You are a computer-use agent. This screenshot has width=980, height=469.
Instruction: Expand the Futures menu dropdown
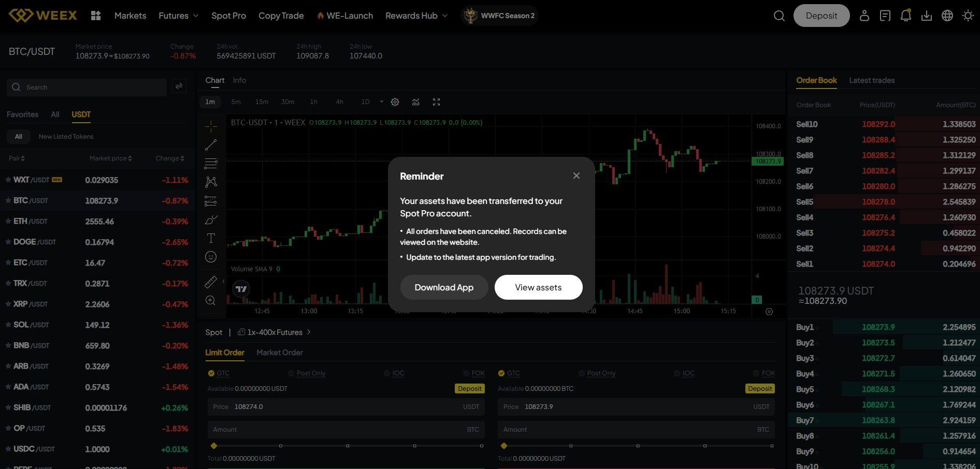point(178,16)
